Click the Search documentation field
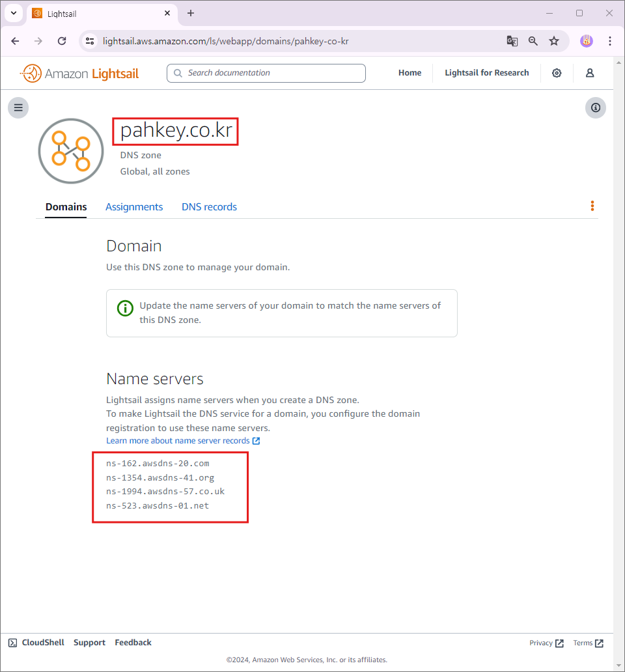Screen dimensions: 625x672 pos(266,74)
